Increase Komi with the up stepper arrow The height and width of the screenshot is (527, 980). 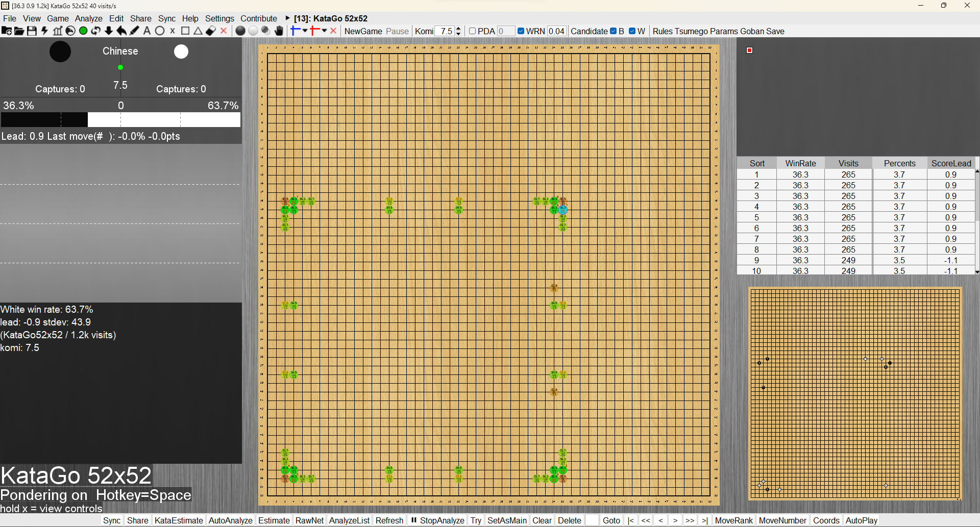(x=458, y=29)
